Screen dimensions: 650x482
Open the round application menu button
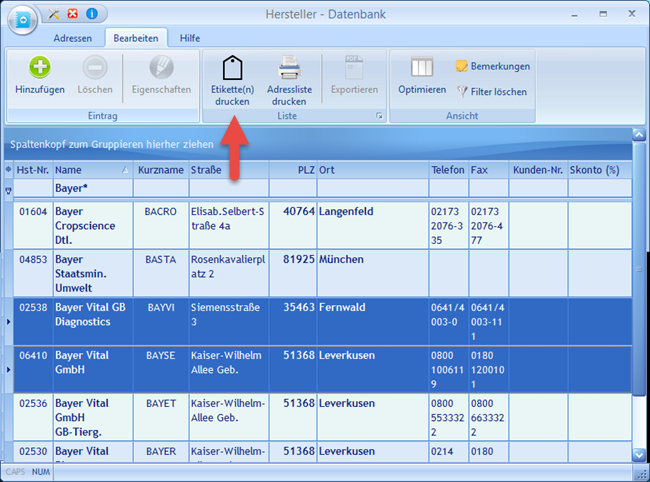point(24,18)
